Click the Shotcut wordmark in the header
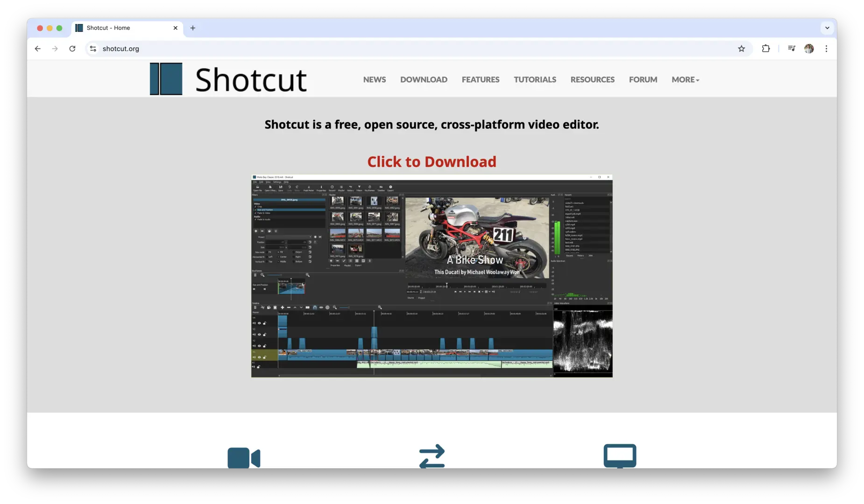Image resolution: width=864 pixels, height=504 pixels. (251, 80)
